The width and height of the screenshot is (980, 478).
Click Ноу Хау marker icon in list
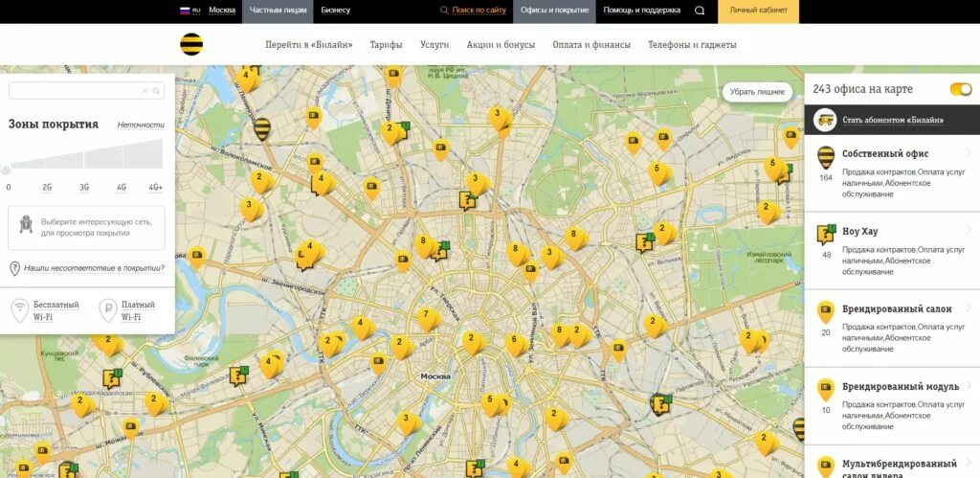[826, 234]
